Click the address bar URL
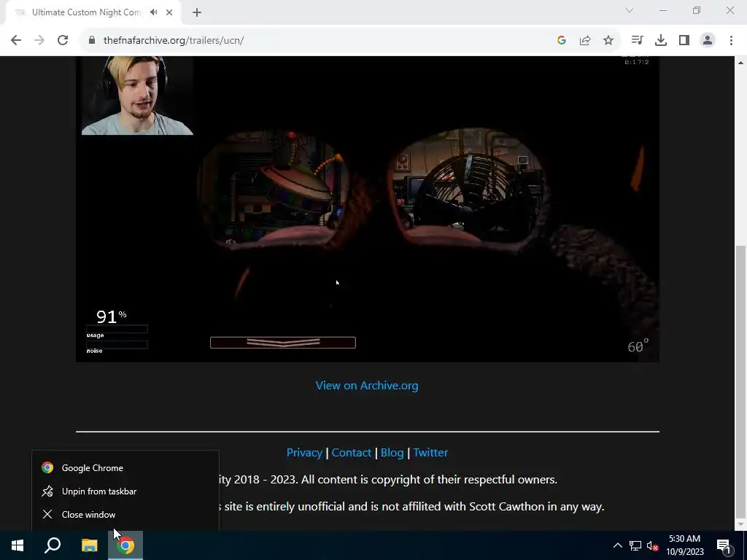 click(x=174, y=41)
